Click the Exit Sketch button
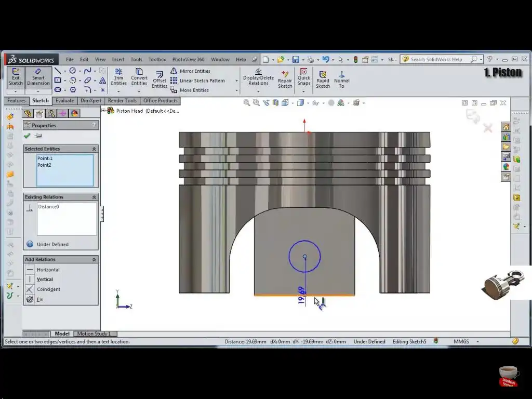The height and width of the screenshot is (399, 532). point(16,77)
